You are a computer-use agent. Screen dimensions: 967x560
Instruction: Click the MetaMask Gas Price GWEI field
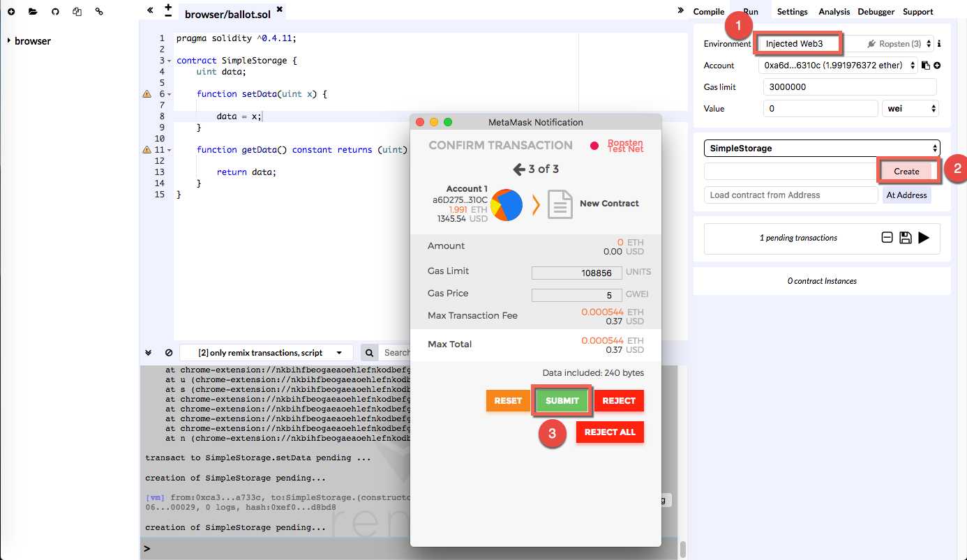(576, 296)
